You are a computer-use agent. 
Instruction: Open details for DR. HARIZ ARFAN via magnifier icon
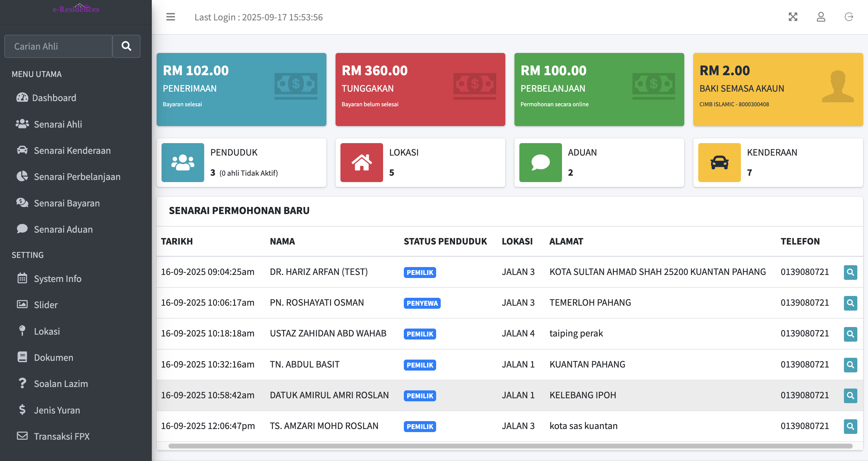click(851, 273)
